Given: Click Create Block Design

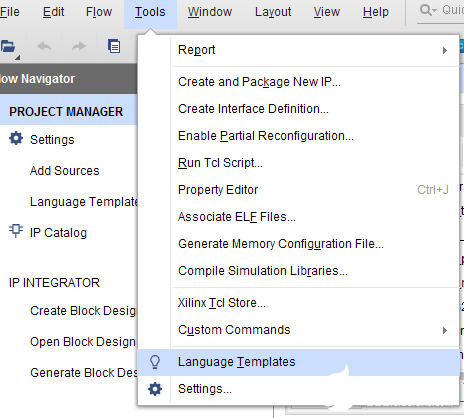Looking at the screenshot, I should coord(83,311).
